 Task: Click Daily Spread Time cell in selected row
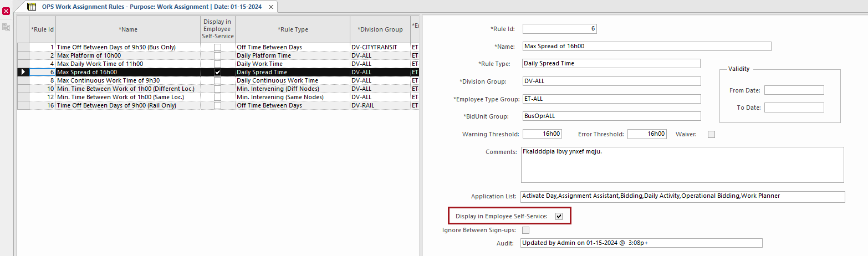[x=293, y=72]
